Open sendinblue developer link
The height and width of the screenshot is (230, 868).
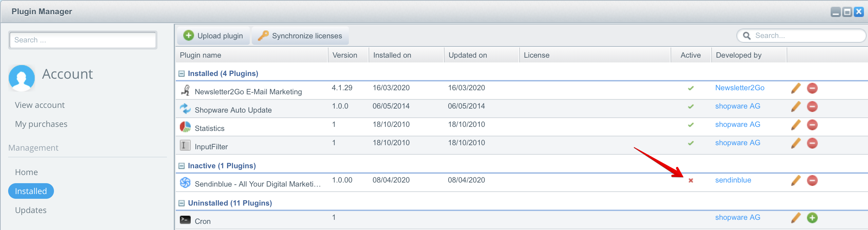(x=733, y=180)
